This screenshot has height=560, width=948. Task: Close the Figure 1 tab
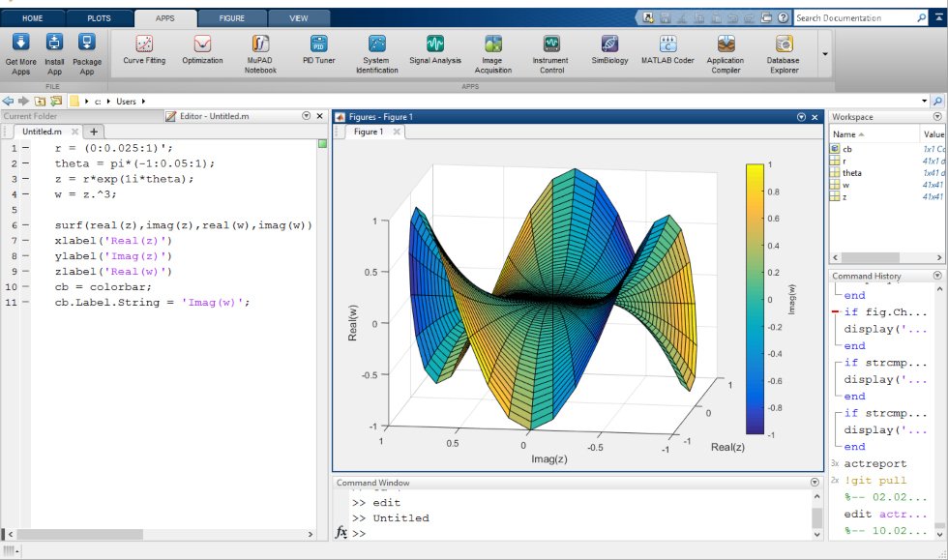(x=397, y=132)
